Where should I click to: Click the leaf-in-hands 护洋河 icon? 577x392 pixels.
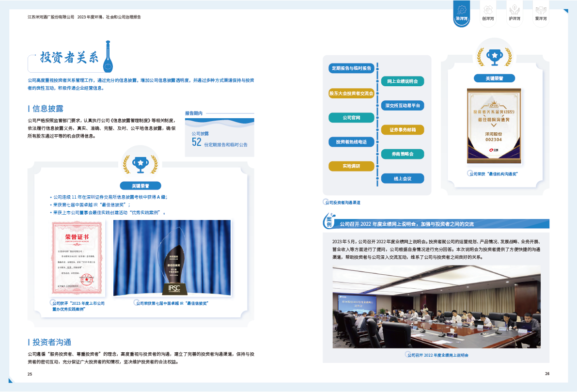coord(515,10)
